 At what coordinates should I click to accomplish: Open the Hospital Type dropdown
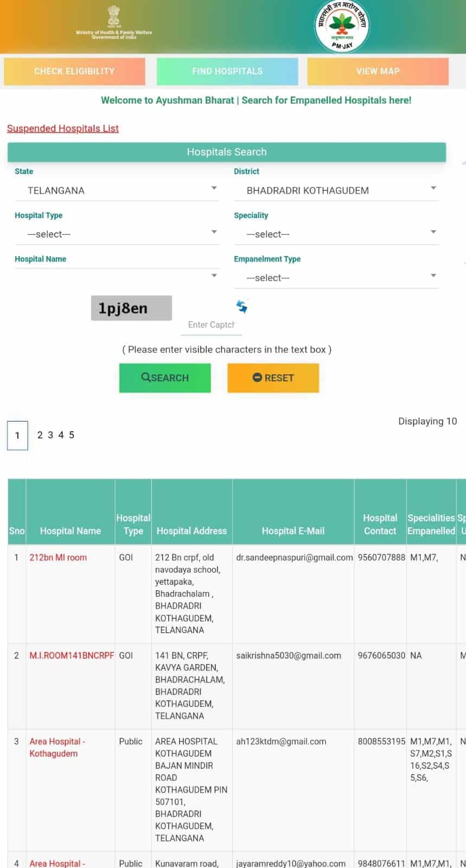(117, 234)
